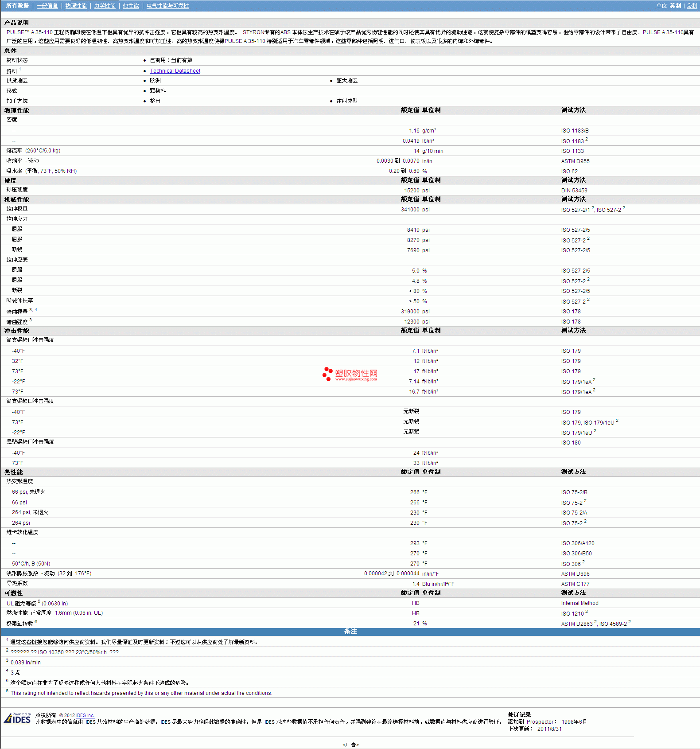Open the 一般信息 tab
700x749 pixels.
[x=47, y=6]
